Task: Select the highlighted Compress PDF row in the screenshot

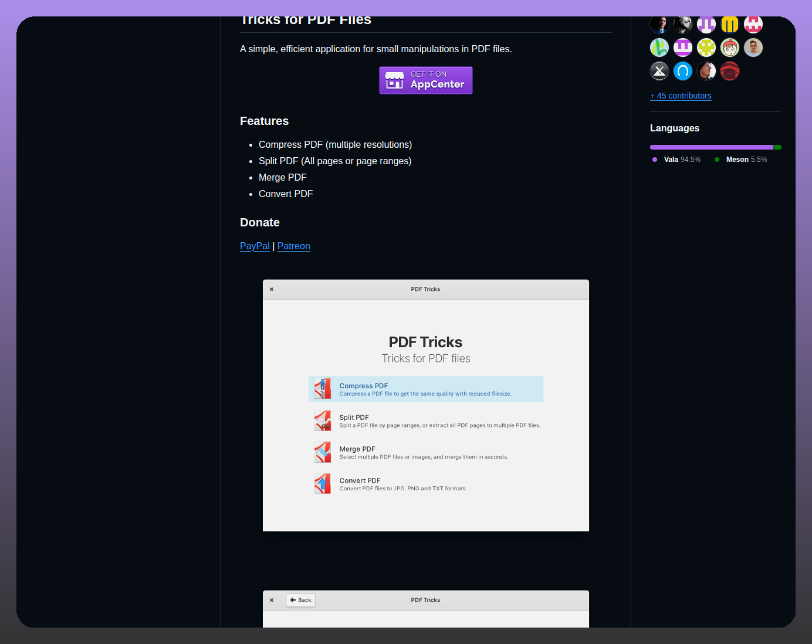Action: [426, 389]
